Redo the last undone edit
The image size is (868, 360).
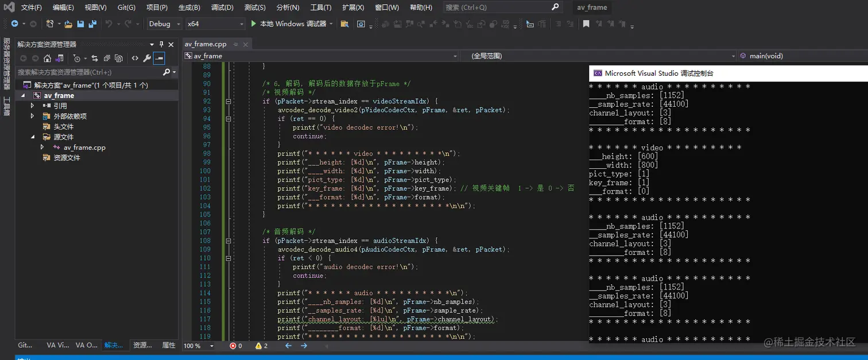click(x=129, y=24)
